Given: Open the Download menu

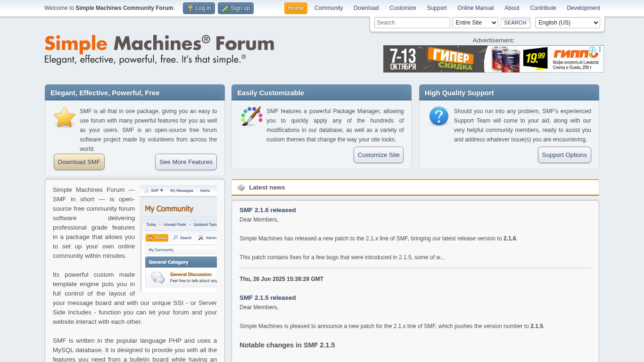Looking at the screenshot, I should click(366, 8).
